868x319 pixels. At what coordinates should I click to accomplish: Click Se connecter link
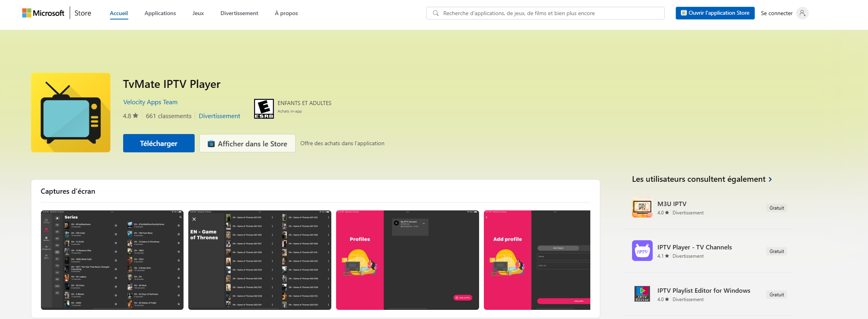(x=777, y=13)
